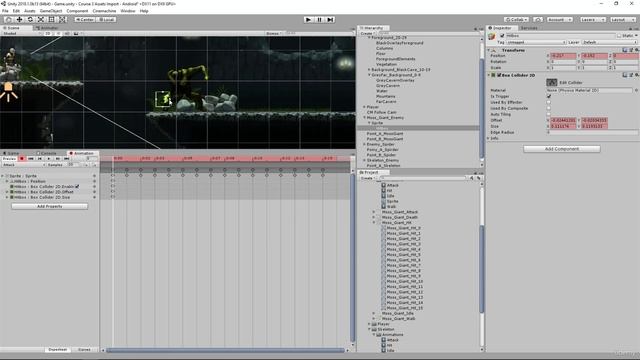Click the Add Component button
Image resolution: width=640 pixels, height=360 pixels.
click(562, 149)
